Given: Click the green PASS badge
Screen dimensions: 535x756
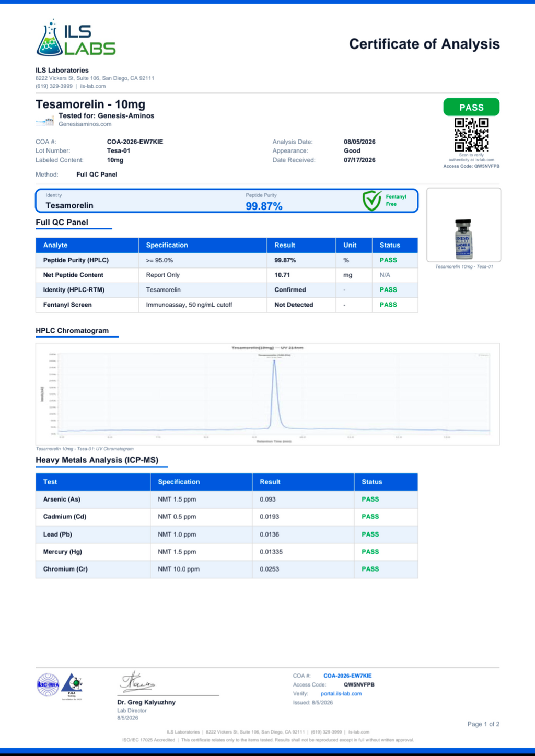Looking at the screenshot, I should [x=471, y=107].
